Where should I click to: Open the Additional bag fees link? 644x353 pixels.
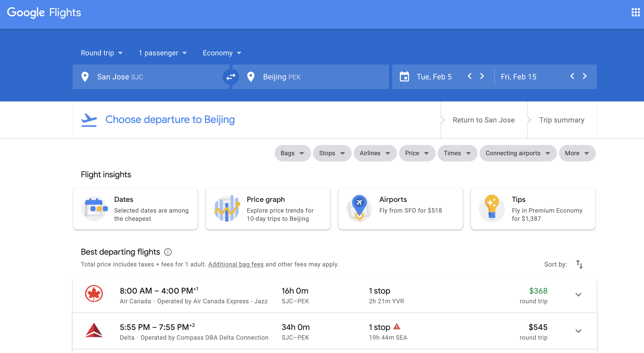(236, 264)
